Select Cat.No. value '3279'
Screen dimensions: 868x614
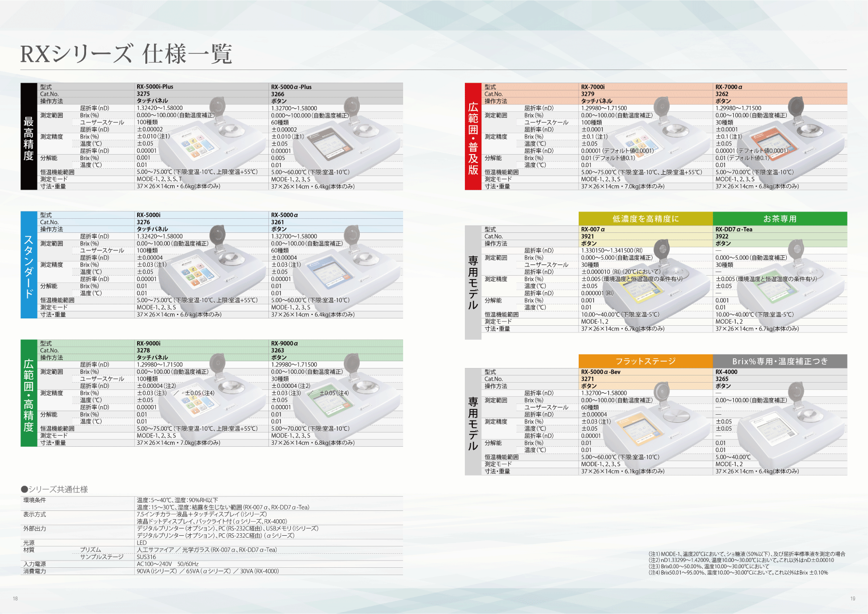tap(588, 94)
